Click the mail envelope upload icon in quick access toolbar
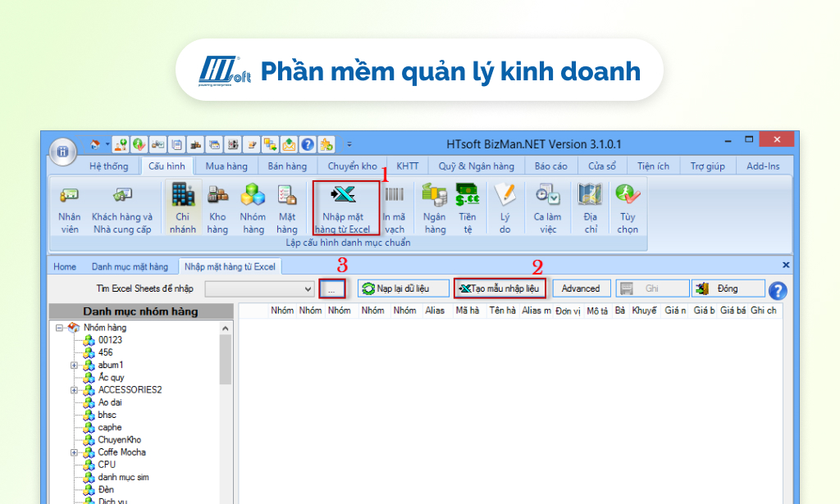Screen dimensions: 840x504 coord(289,144)
